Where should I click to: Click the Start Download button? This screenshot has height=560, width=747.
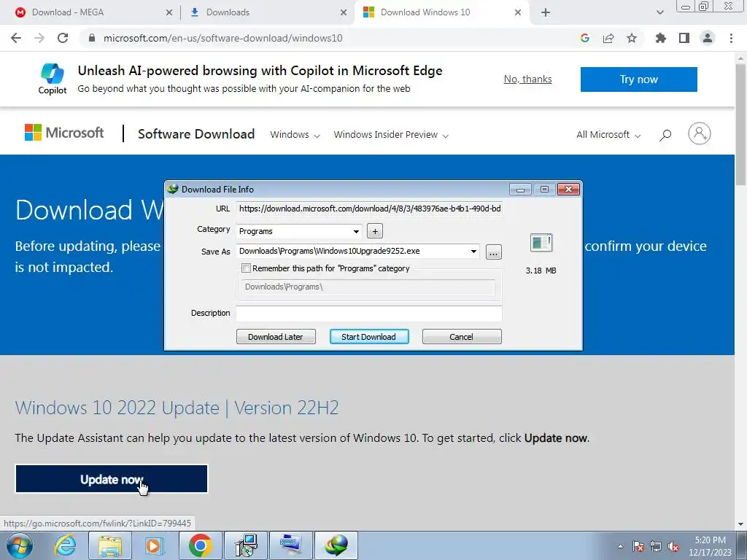click(369, 337)
